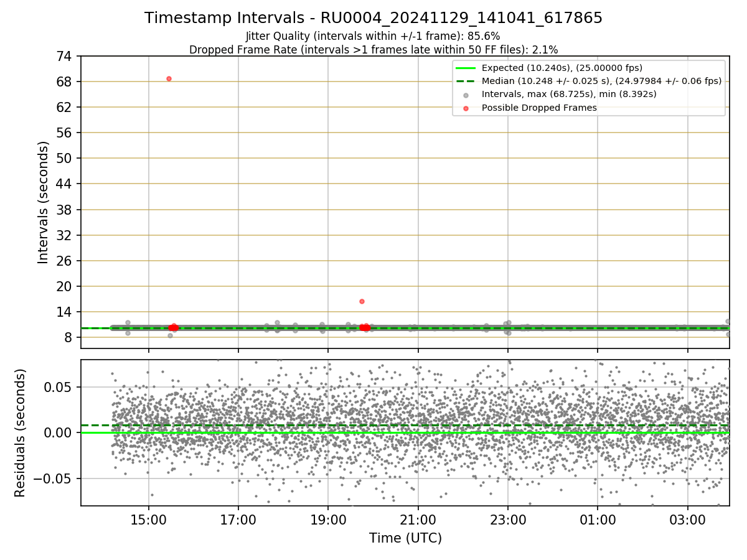Viewport: 747px width, 560px height.
Task: Click the red dropped-frame cluster near 15:30
Action: point(173,327)
